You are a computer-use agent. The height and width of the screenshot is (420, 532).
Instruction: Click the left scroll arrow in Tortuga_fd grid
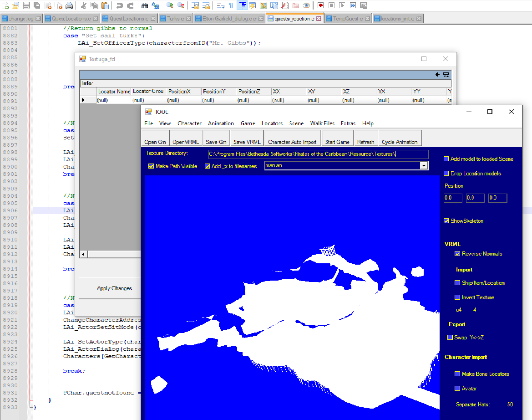coord(83,254)
